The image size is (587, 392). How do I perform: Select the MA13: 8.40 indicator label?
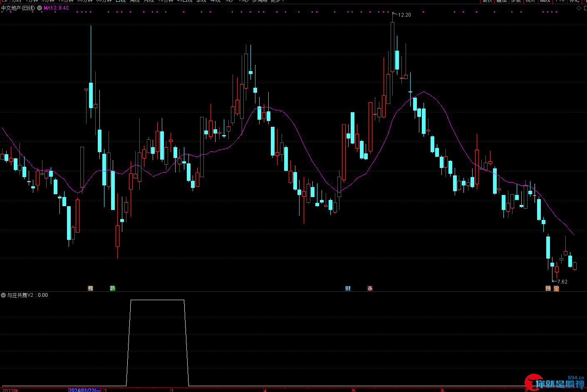point(56,8)
